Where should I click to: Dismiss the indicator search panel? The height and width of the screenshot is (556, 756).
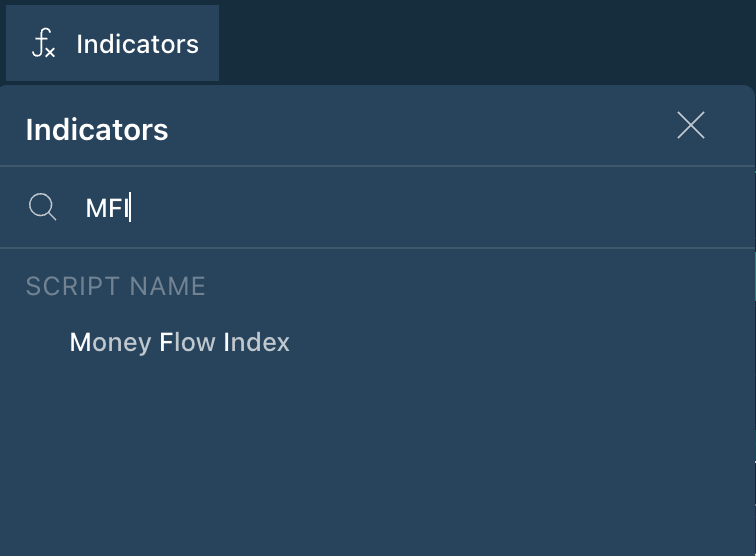(691, 126)
